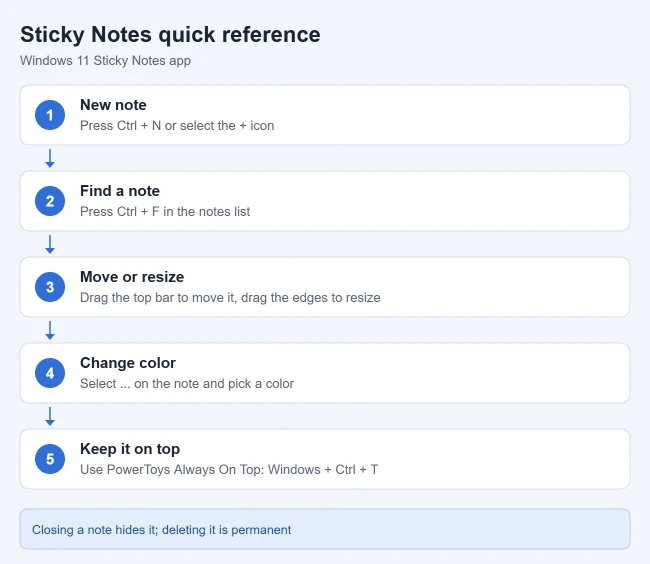The image size is (650, 564).
Task: Click the 'New note' card title
Action: click(113, 105)
